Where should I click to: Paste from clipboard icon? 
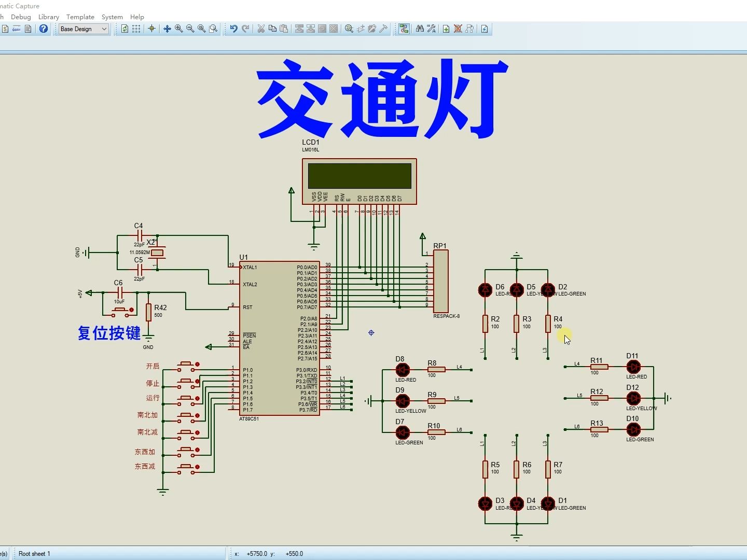[x=284, y=29]
